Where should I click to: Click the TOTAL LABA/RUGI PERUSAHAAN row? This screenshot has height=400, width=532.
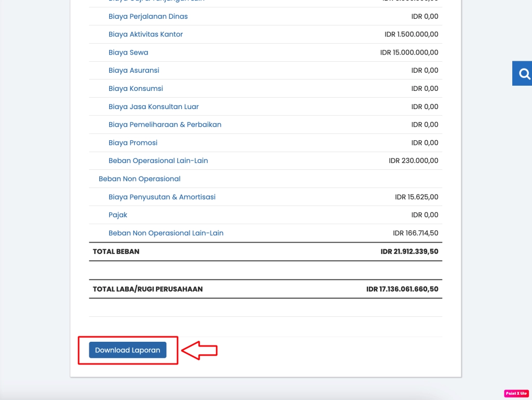146,289
